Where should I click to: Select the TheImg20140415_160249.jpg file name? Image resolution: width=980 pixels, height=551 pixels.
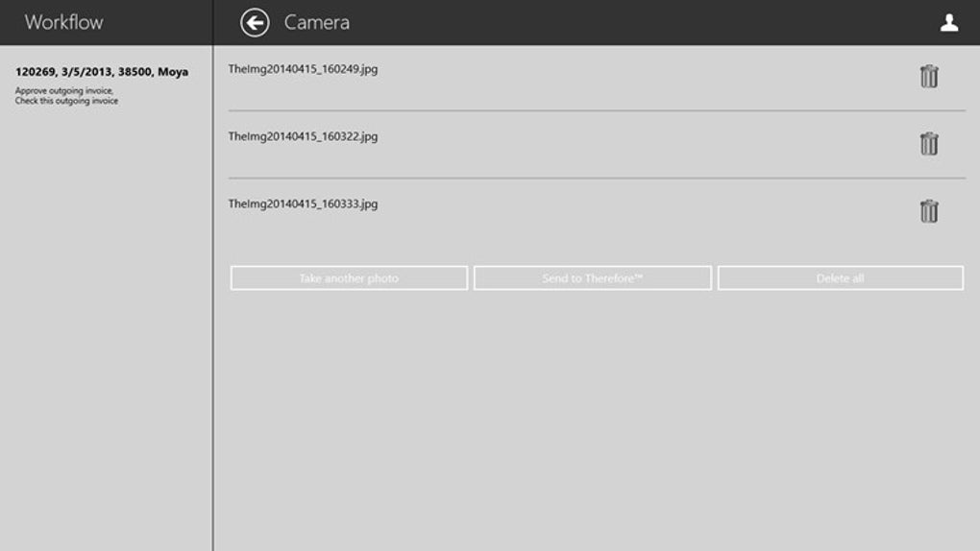point(303,69)
